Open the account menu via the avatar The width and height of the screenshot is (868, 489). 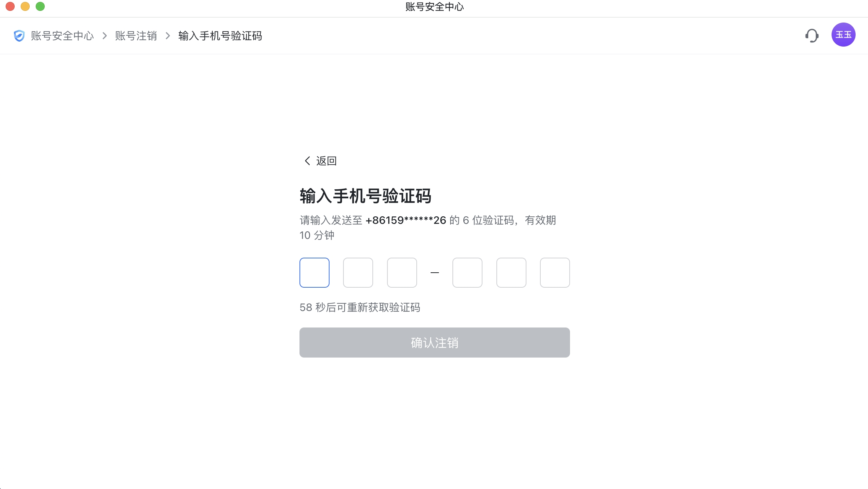point(844,34)
